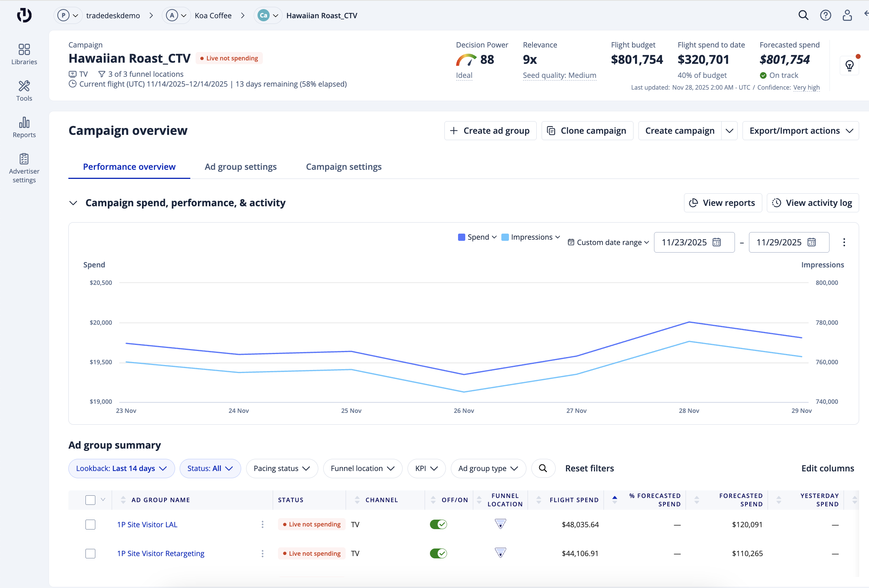This screenshot has height=588, width=869.
Task: Switch to the Campaign settings tab
Action: click(344, 167)
